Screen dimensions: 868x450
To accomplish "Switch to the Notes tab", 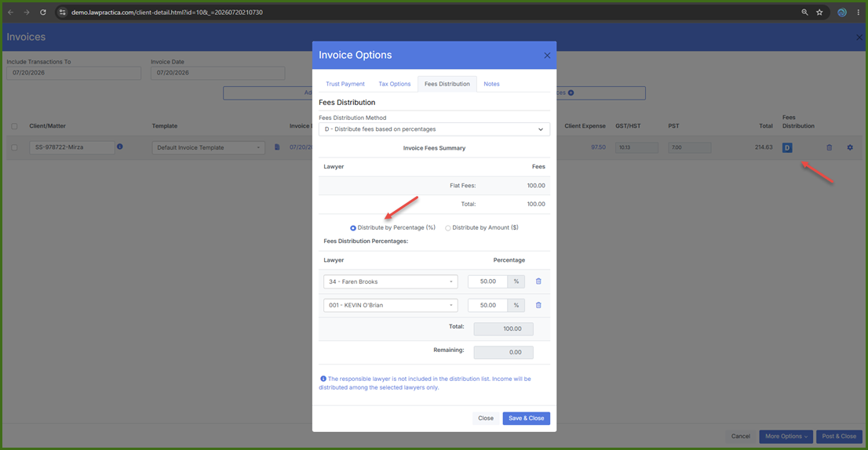I will coord(491,84).
